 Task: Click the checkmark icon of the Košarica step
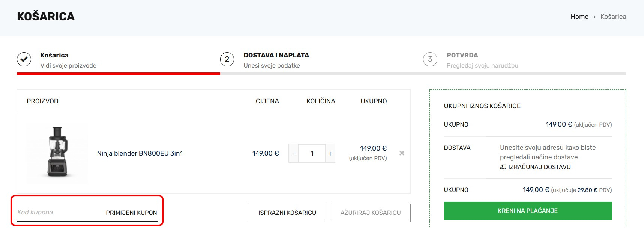click(24, 59)
